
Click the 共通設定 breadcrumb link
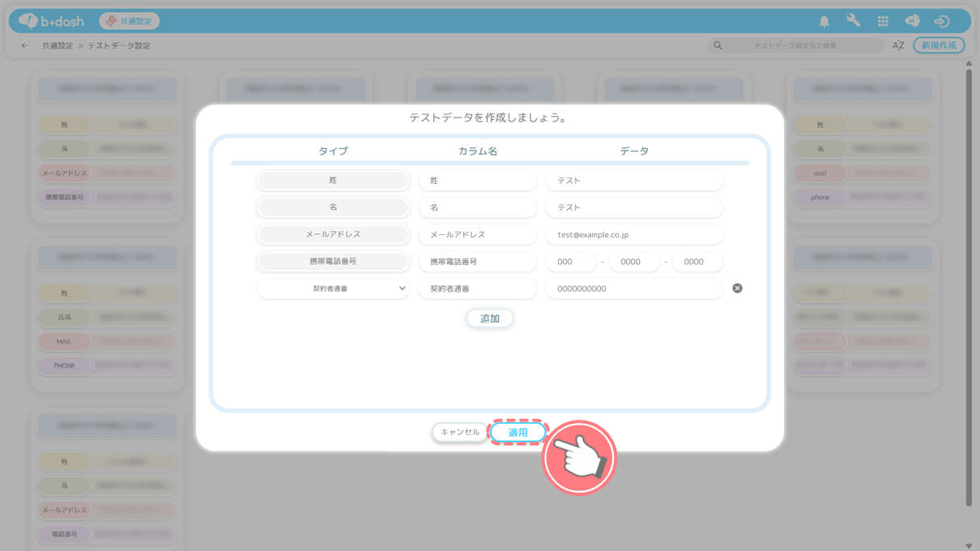click(58, 46)
